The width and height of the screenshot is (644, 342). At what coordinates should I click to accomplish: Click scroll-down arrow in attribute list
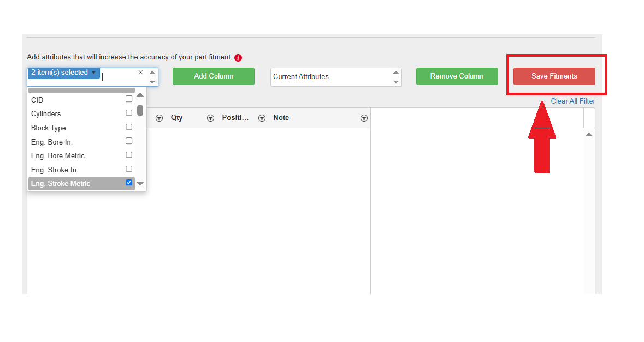coord(140,184)
